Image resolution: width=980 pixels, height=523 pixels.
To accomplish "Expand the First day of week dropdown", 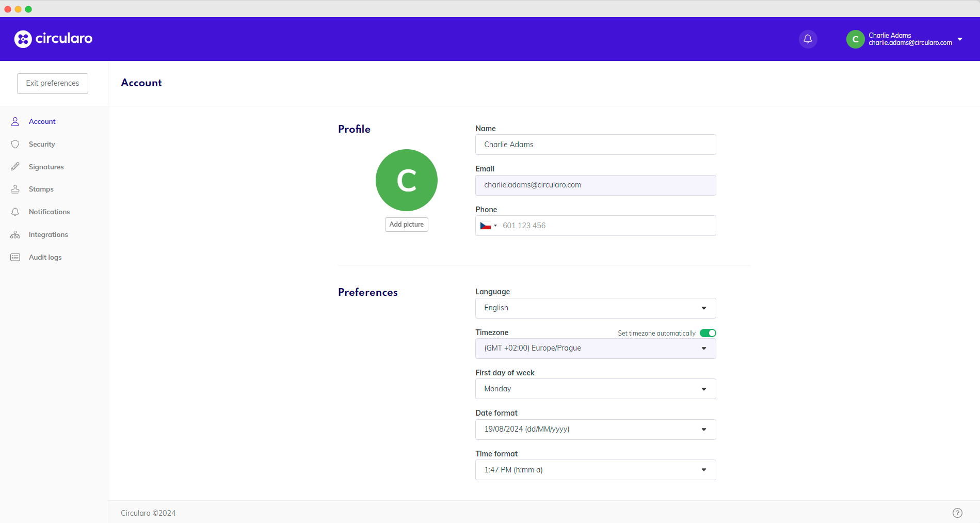I will (595, 389).
